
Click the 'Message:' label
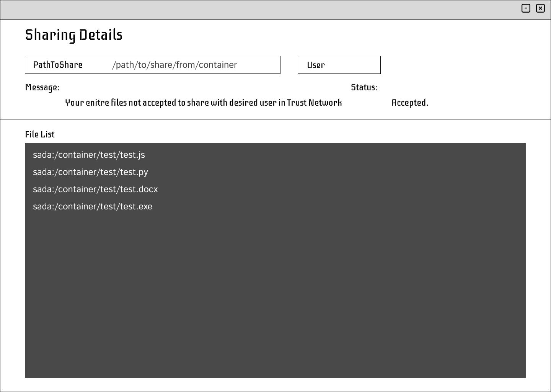pyautogui.click(x=42, y=88)
